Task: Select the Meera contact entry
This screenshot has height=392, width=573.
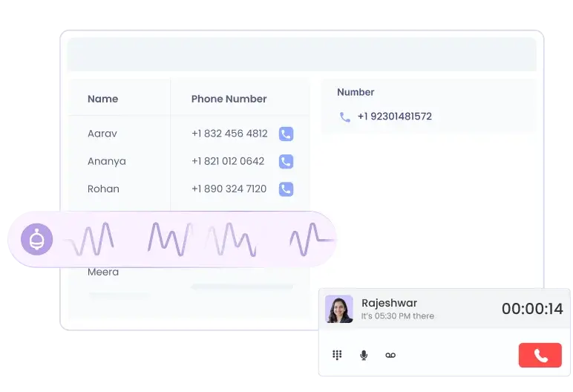Action: pyautogui.click(x=103, y=272)
